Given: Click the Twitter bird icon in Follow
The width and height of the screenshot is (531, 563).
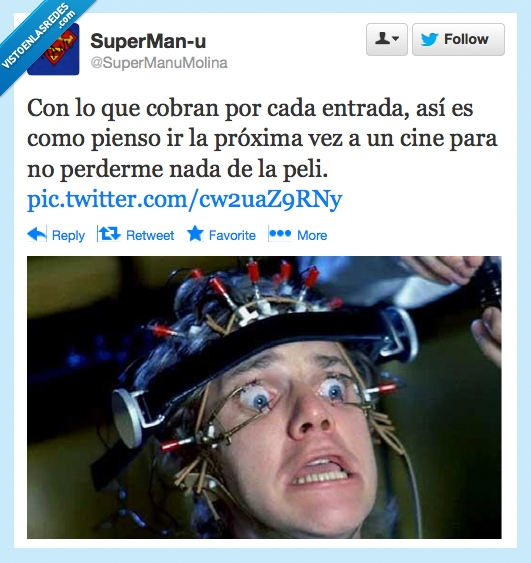Looking at the screenshot, I should [x=429, y=39].
